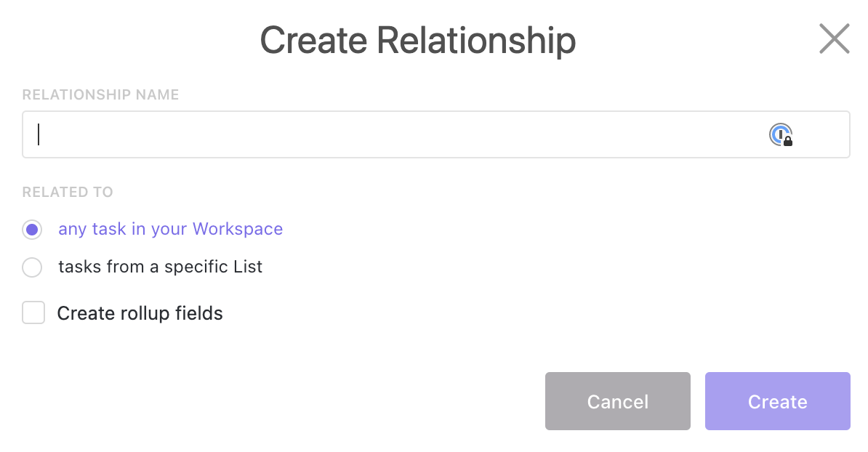Click the 'tasks from a specific List' label text
868x452 pixels.
click(x=160, y=267)
